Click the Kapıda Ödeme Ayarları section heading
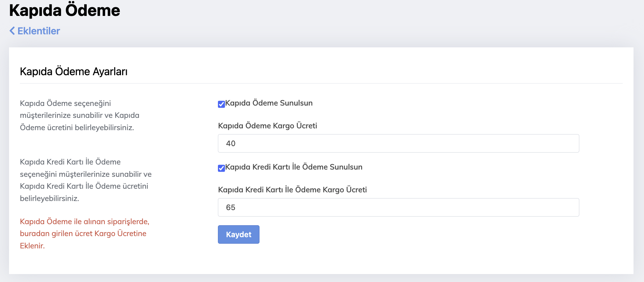The width and height of the screenshot is (644, 282). 74,72
